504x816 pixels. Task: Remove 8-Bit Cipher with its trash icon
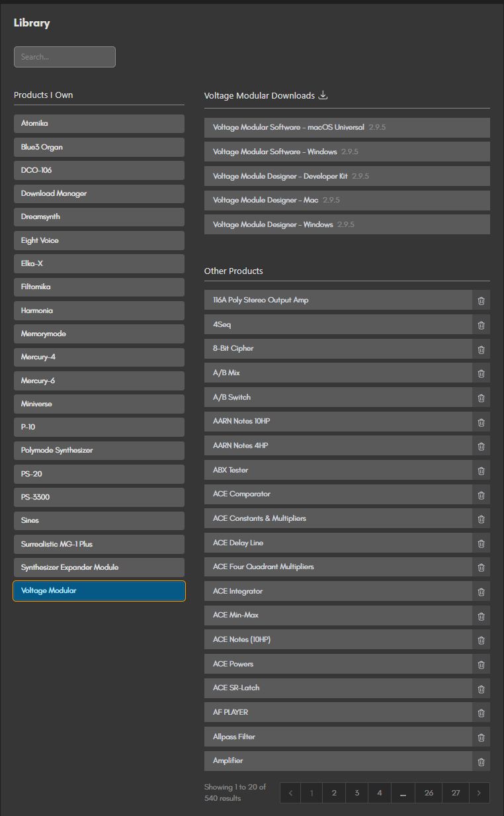point(481,349)
